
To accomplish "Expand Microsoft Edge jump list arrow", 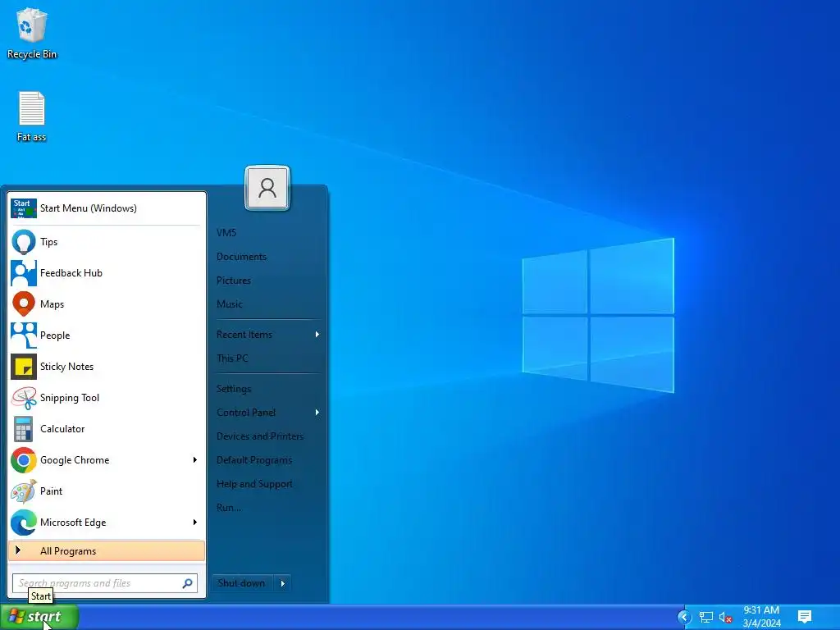I will (x=195, y=523).
